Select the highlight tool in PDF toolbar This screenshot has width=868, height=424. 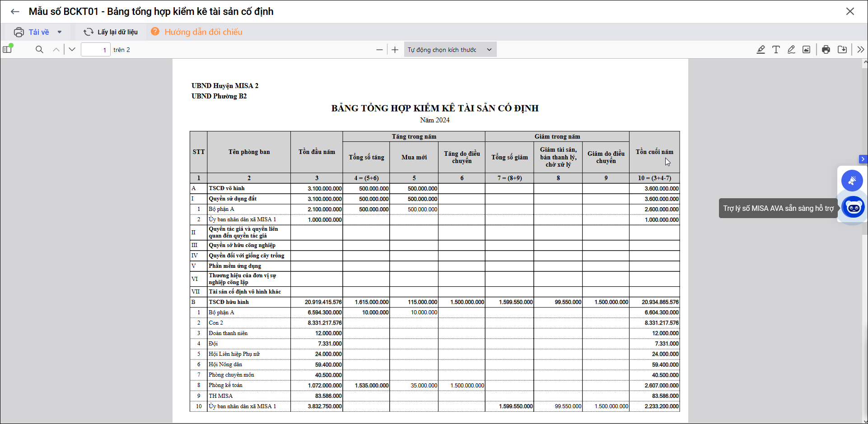[761, 50]
